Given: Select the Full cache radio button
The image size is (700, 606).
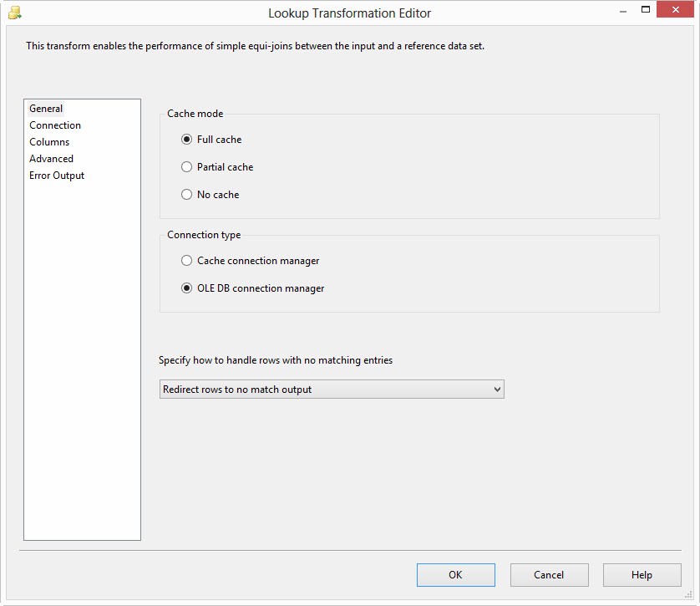Looking at the screenshot, I should [x=187, y=140].
